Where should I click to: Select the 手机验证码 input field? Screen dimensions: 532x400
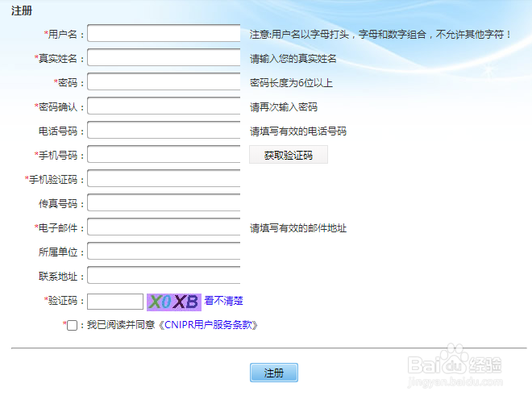pyautogui.click(x=164, y=178)
